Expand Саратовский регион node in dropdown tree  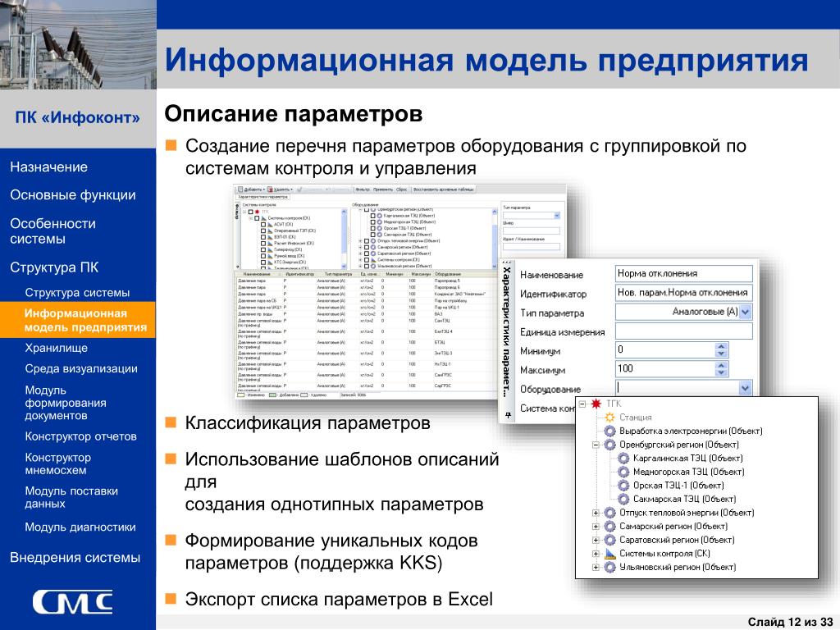click(x=596, y=540)
